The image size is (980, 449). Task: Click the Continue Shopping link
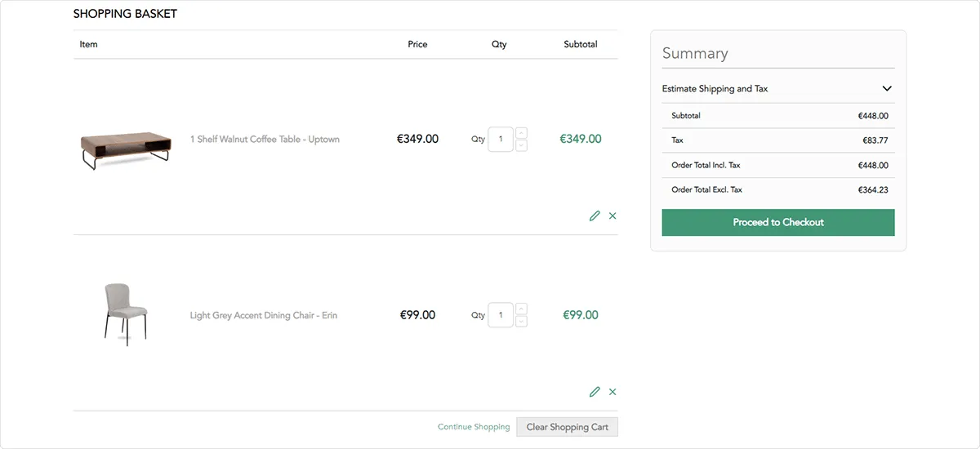[x=474, y=427]
